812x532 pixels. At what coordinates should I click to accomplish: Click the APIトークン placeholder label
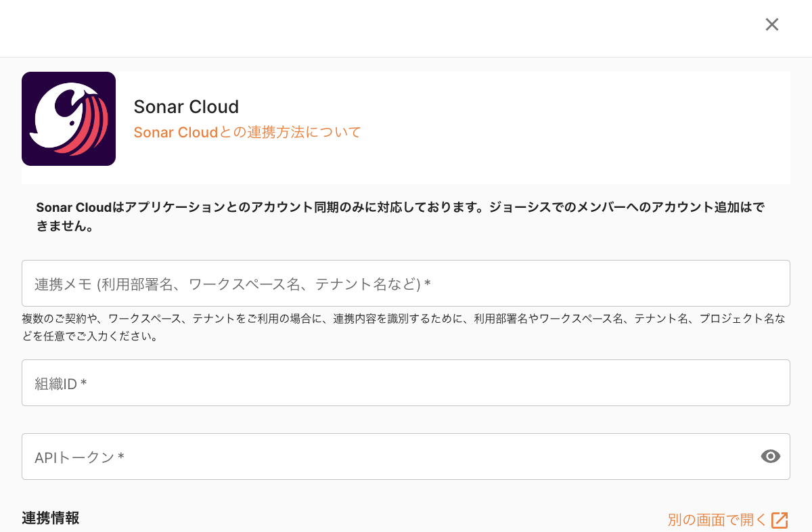[x=74, y=458]
